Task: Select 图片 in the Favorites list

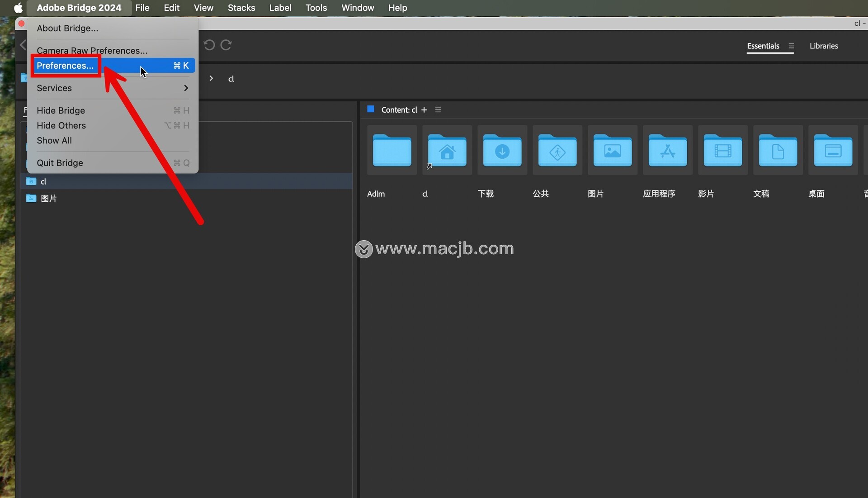Action: click(x=187, y=198)
